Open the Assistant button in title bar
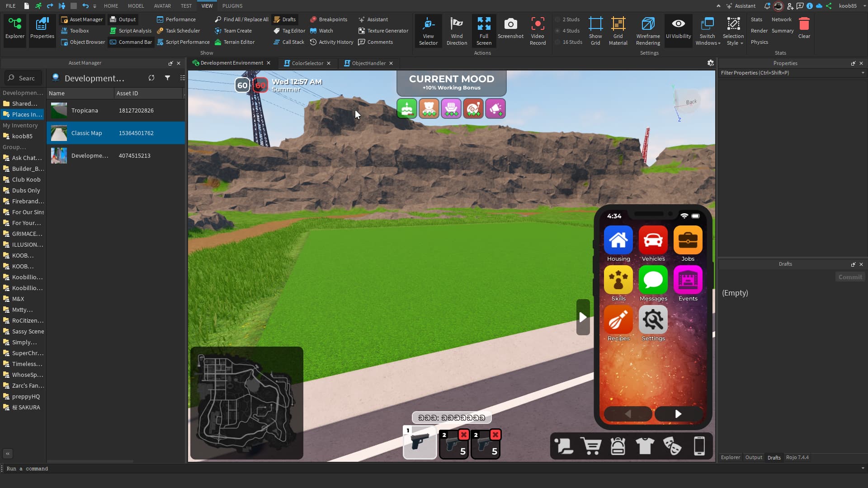Screen dimensions: 868x488 coord(741,6)
